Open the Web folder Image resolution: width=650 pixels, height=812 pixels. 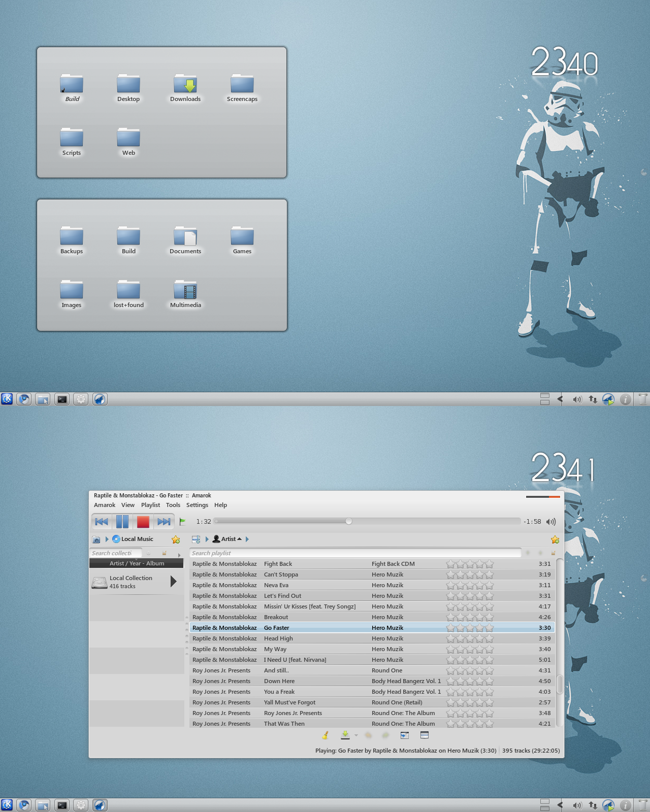128,142
